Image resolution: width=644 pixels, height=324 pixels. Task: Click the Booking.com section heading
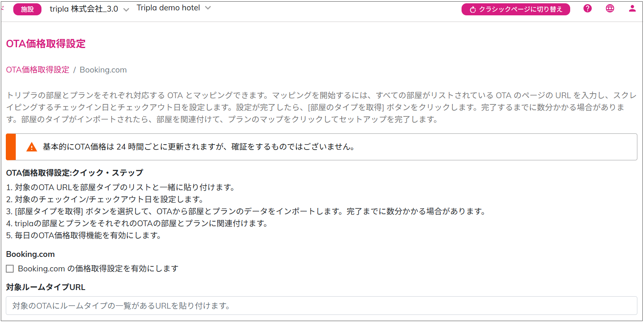(x=30, y=254)
